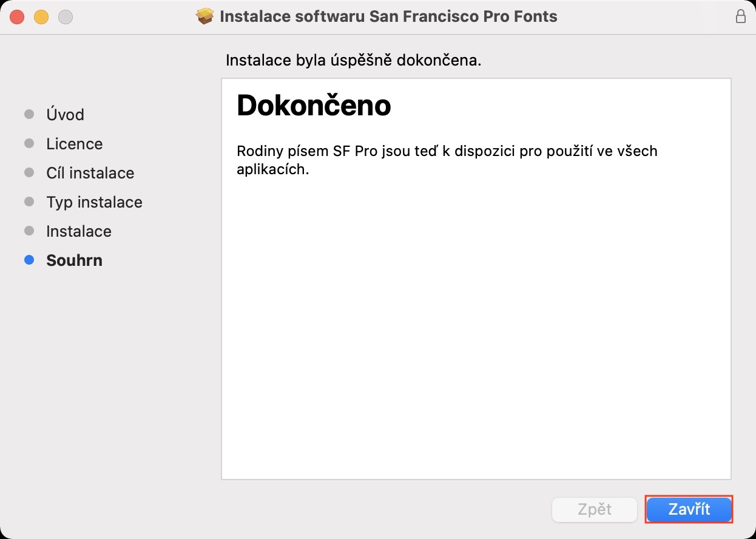The width and height of the screenshot is (756, 539).
Task: Click the gray disabled zoom window button
Action: [65, 17]
